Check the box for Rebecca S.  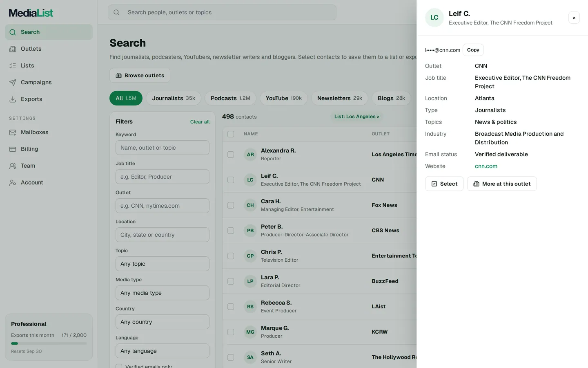(x=231, y=307)
